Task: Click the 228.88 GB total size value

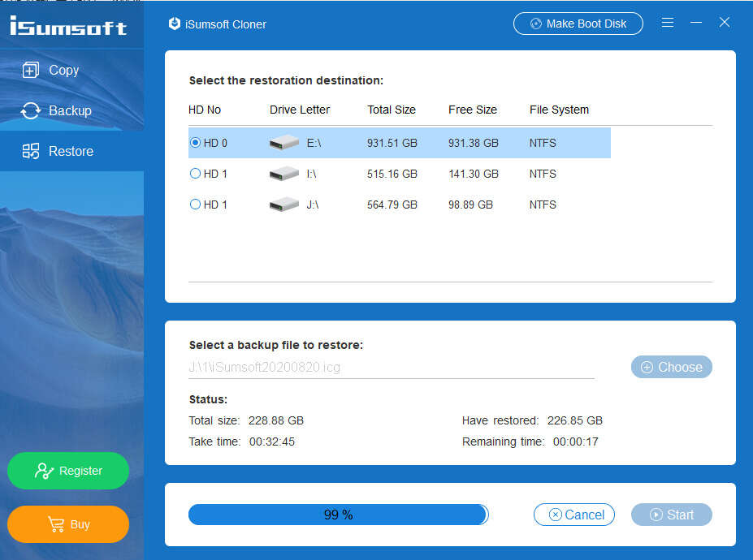Action: pos(276,421)
